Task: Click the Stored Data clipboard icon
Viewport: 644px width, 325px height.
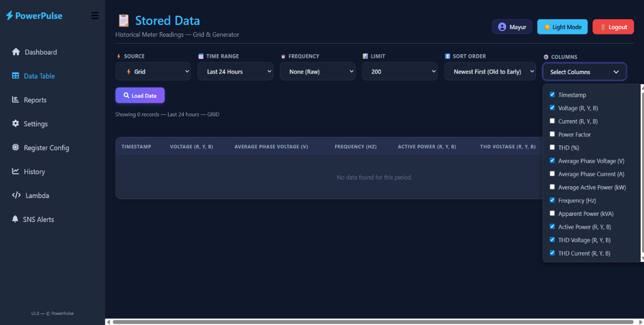Action: [123, 21]
